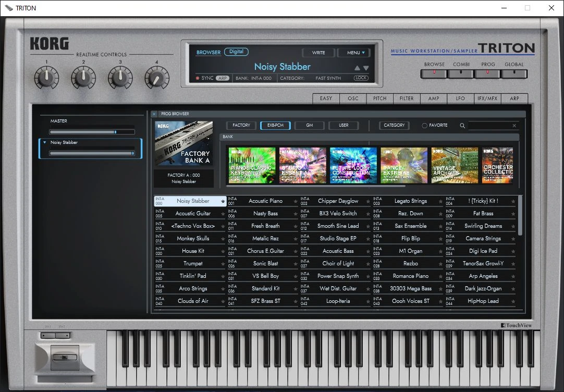This screenshot has height=392, width=564.
Task: Show FACTORY banks
Action: pyautogui.click(x=241, y=125)
